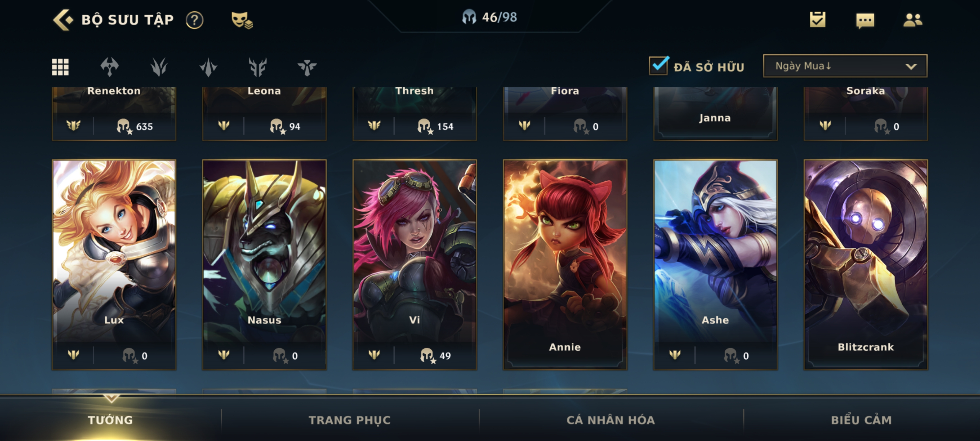Select the Blitzcrank champion card
Screen dimensions: 980x441
[x=865, y=265]
